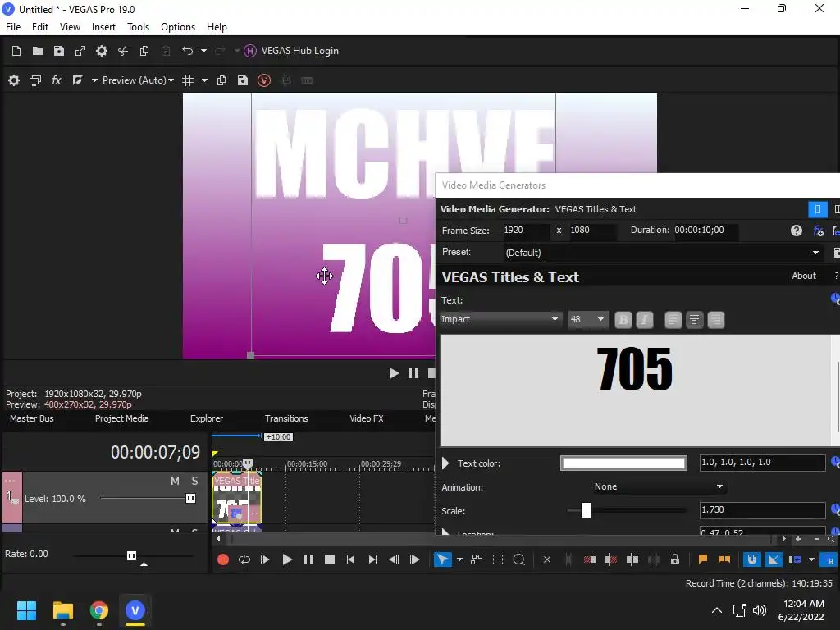Play from start in transport bar
Viewport: 840px width, 630px height.
click(265, 559)
